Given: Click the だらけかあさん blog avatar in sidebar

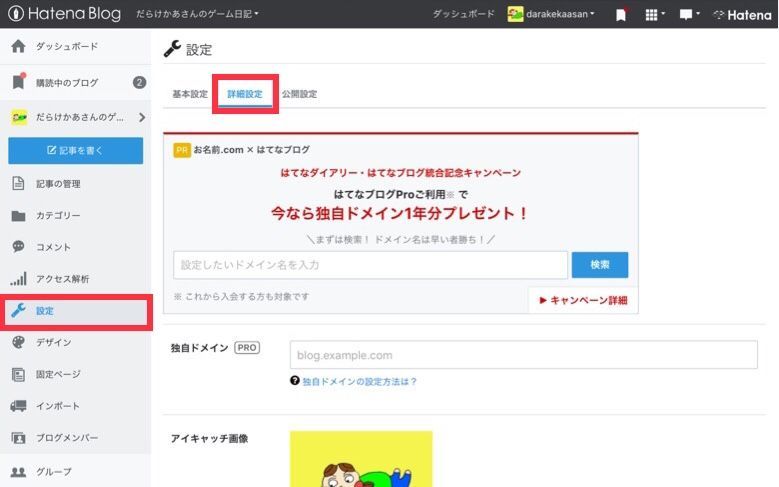Looking at the screenshot, I should (19, 117).
